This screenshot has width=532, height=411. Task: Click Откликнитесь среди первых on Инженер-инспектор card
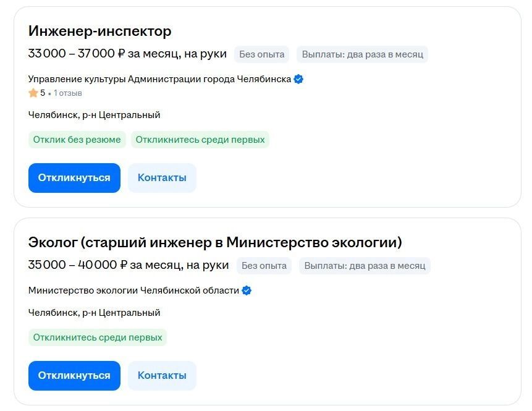pyautogui.click(x=200, y=140)
